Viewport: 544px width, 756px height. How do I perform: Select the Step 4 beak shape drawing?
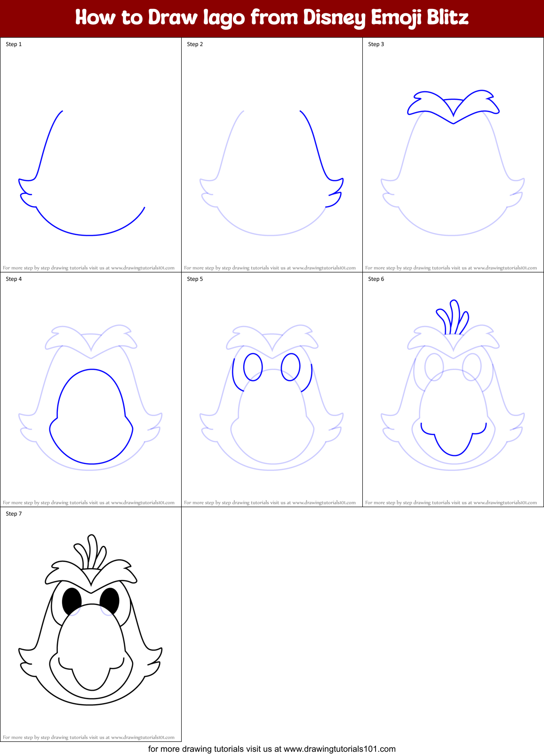[x=91, y=417]
